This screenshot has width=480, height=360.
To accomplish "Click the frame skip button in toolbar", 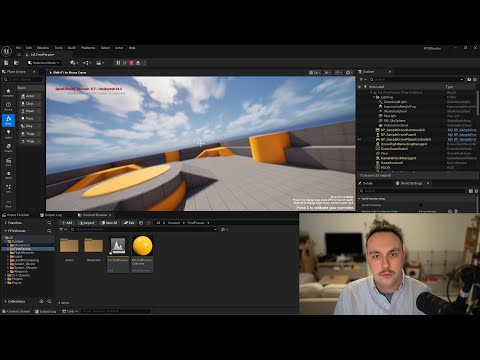I will click(125, 63).
